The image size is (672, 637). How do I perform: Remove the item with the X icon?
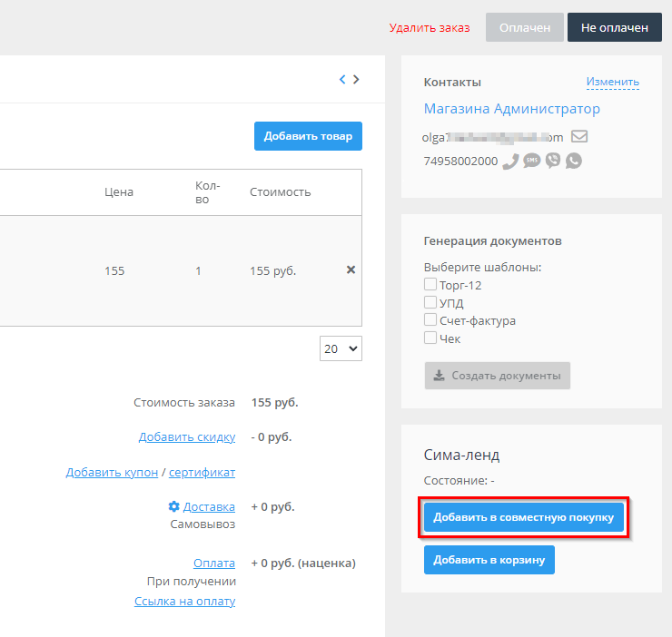click(351, 270)
